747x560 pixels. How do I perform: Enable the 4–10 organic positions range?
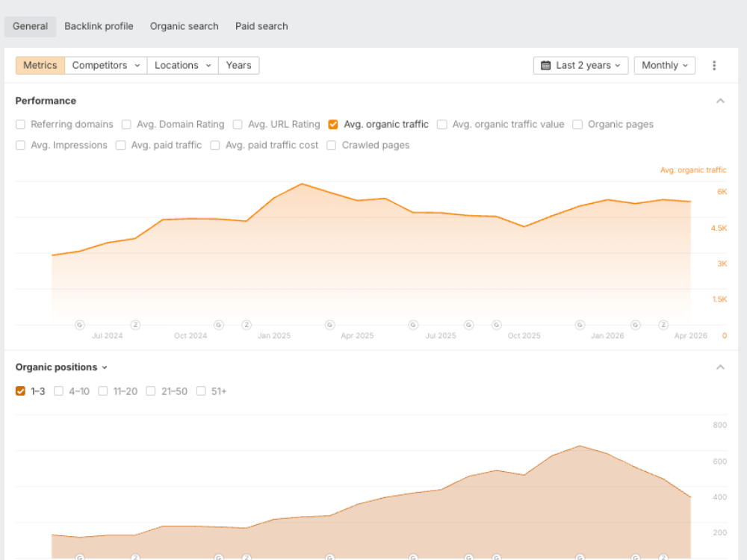pyautogui.click(x=59, y=391)
